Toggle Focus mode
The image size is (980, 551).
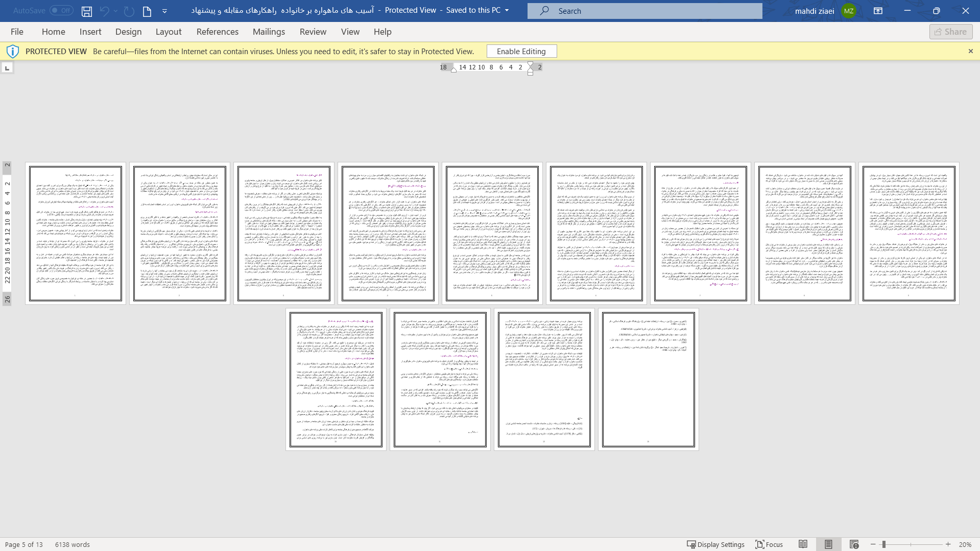click(x=769, y=544)
